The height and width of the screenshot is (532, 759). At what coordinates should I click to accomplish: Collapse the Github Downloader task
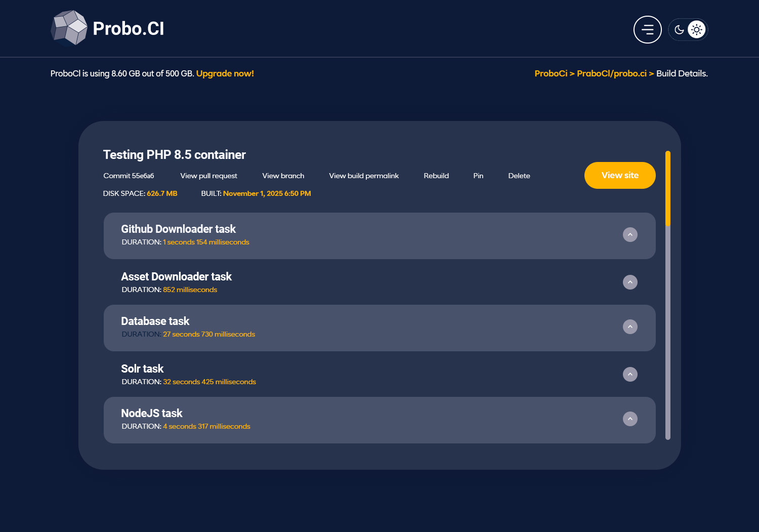coord(630,235)
